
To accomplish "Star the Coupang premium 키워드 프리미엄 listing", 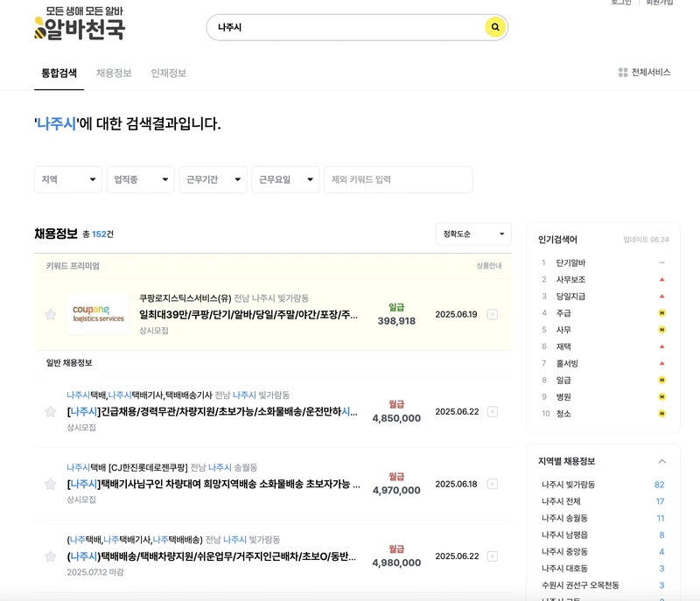I will pyautogui.click(x=49, y=312).
